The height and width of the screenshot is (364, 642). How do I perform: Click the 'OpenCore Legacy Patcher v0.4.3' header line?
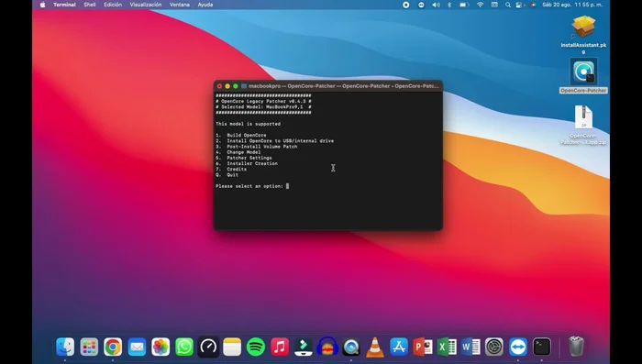coord(263,101)
